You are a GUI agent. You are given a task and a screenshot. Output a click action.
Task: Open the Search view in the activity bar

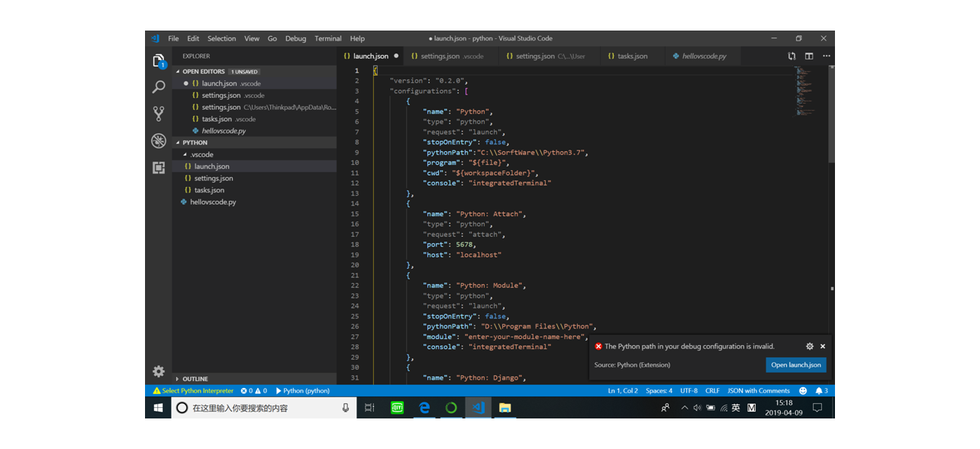(159, 87)
